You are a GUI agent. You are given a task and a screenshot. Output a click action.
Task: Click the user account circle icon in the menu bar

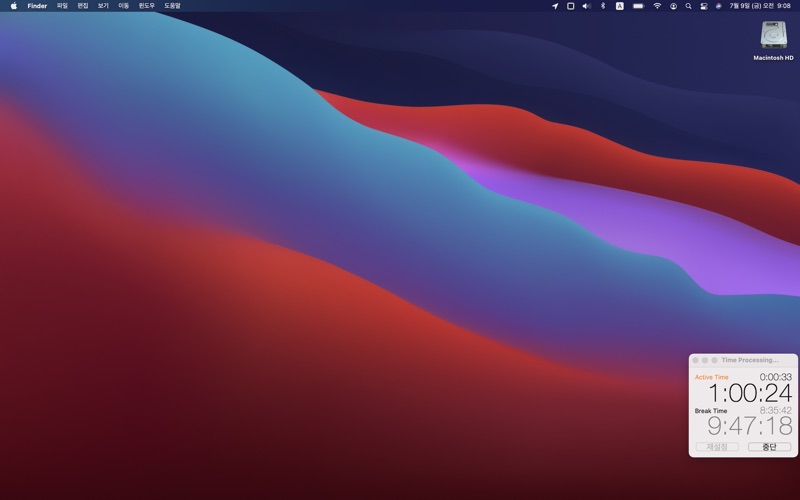pos(673,6)
